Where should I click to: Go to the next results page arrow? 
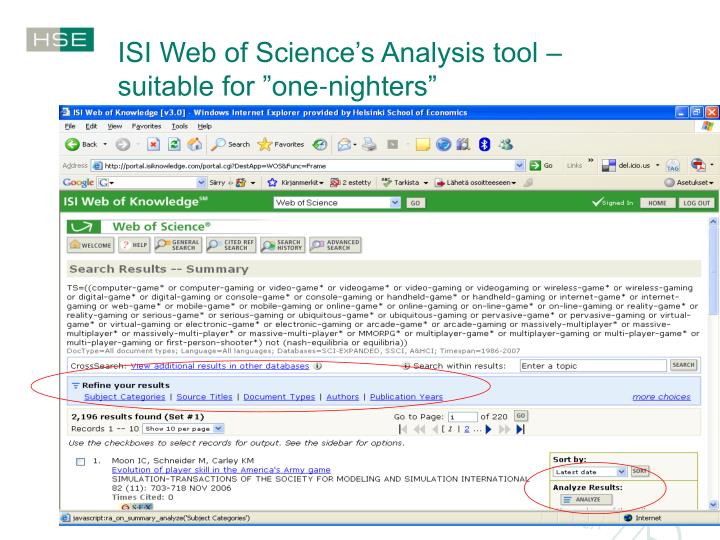(488, 429)
